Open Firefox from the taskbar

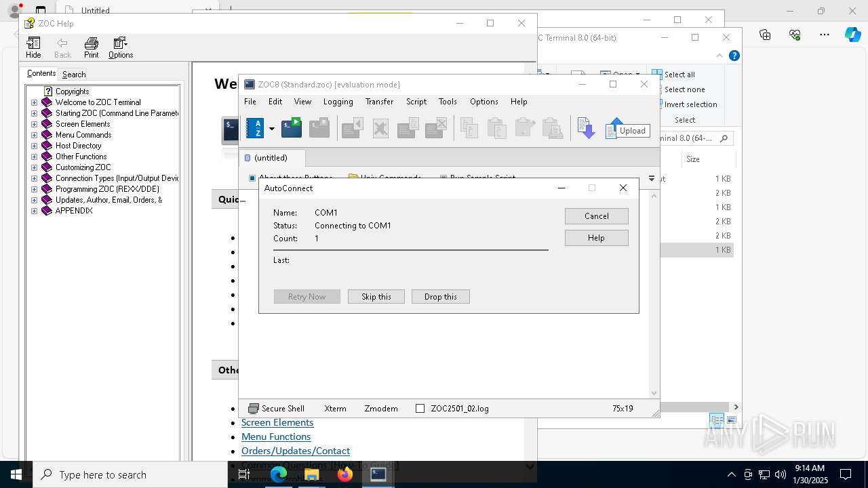point(345,474)
